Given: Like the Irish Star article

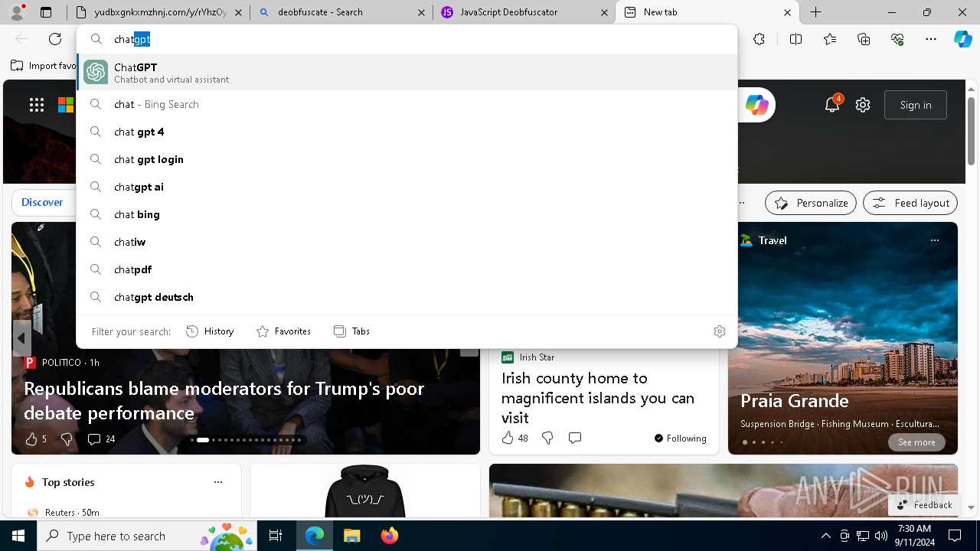Looking at the screenshot, I should pos(514,438).
